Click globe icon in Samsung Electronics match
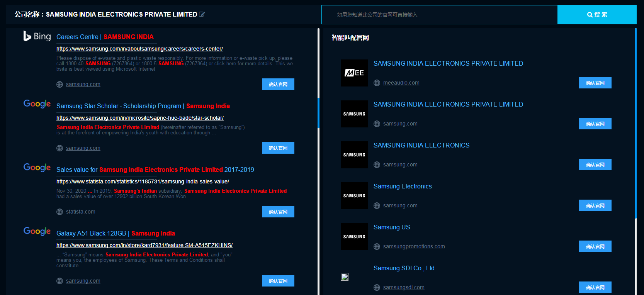The height and width of the screenshot is (295, 644). coord(377,206)
